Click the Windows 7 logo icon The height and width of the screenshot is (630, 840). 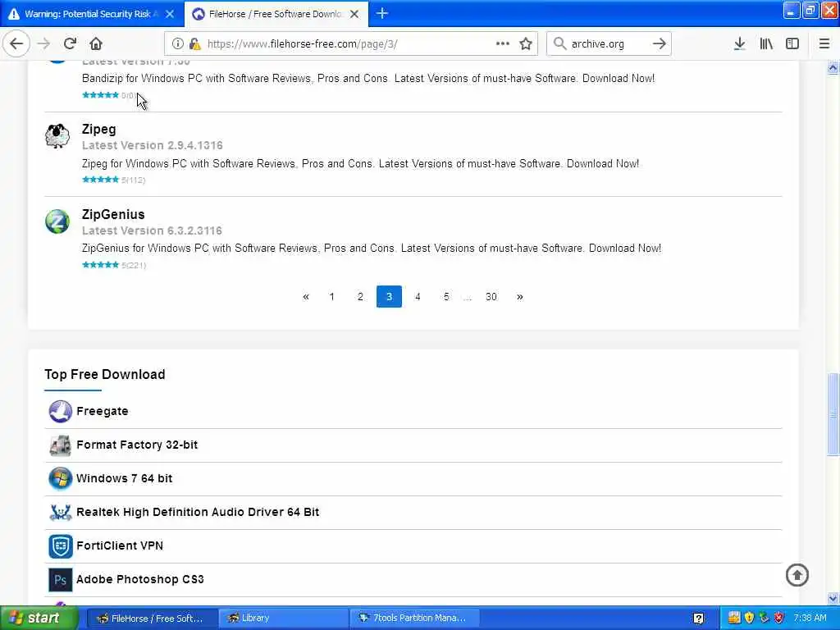(60, 478)
